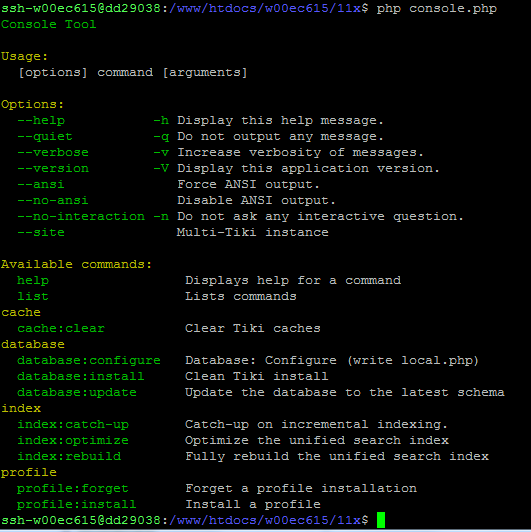Click on database:update command
531x532 pixels.
(77, 393)
